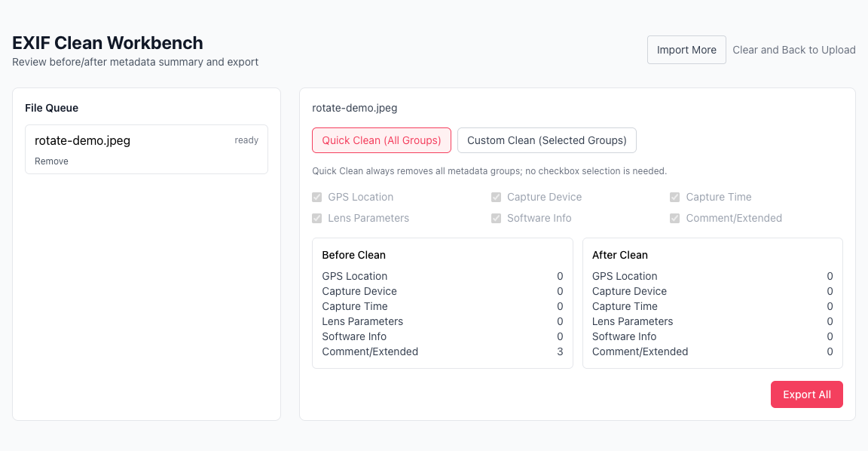Image resolution: width=868 pixels, height=451 pixels.
Task: Switch to Custom Clean (Selected Groups)
Action: pyautogui.click(x=546, y=140)
